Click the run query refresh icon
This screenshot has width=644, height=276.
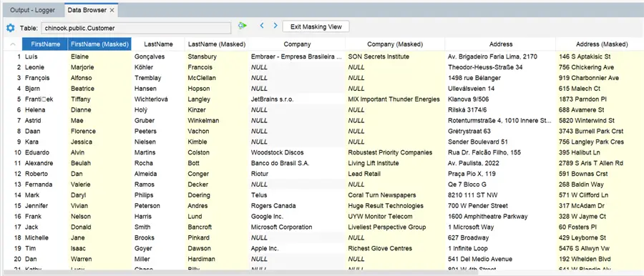click(x=243, y=26)
